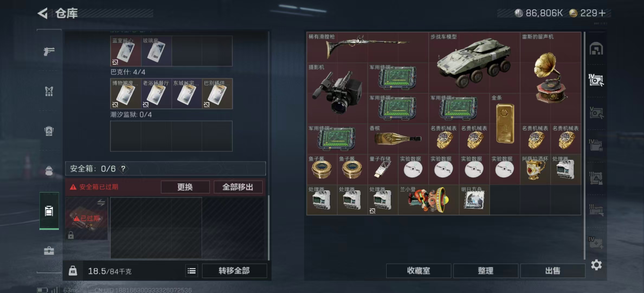Switch to the active keycard container sidebar tab
This screenshot has width=644, height=293.
49,211
